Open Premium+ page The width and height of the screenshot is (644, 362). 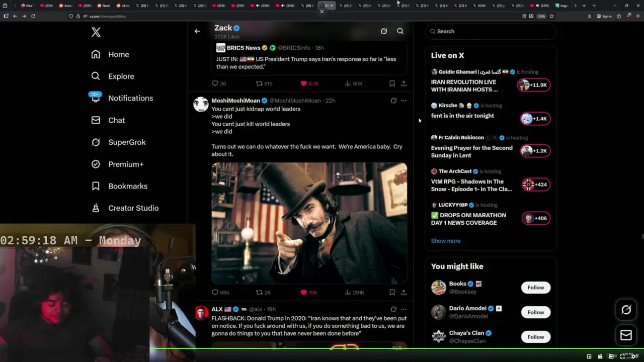[117, 164]
